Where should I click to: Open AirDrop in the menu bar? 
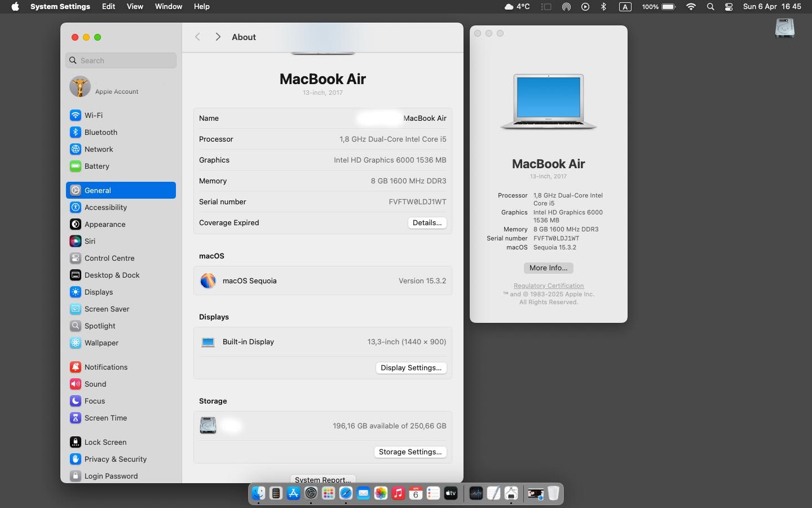(x=566, y=7)
